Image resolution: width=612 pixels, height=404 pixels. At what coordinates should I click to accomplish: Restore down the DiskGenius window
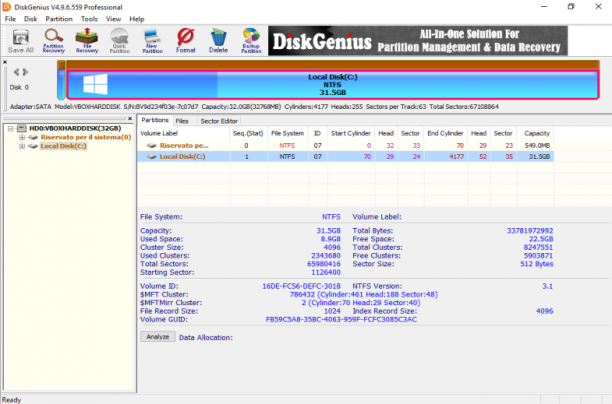571,7
